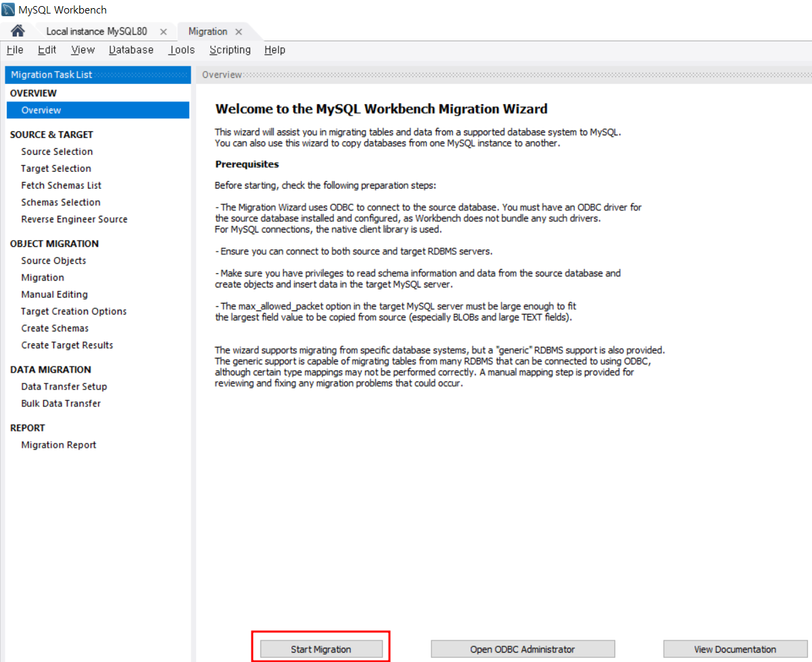Close the Migration tab
Image resolution: width=812 pixels, height=662 pixels.
[x=238, y=32]
